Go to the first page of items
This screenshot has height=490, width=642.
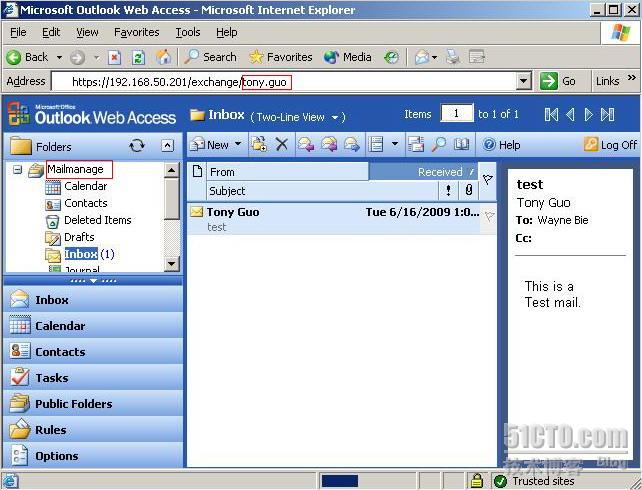click(551, 114)
